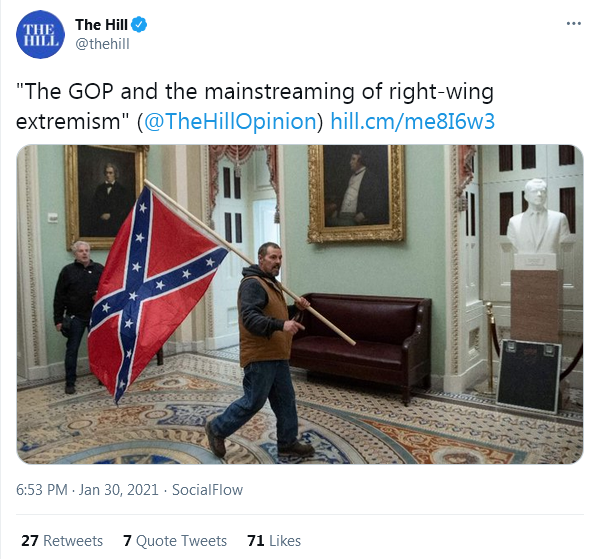Screen dimensions: 598x559
Task: Open The Hill's round profile avatar
Action: (x=40, y=34)
